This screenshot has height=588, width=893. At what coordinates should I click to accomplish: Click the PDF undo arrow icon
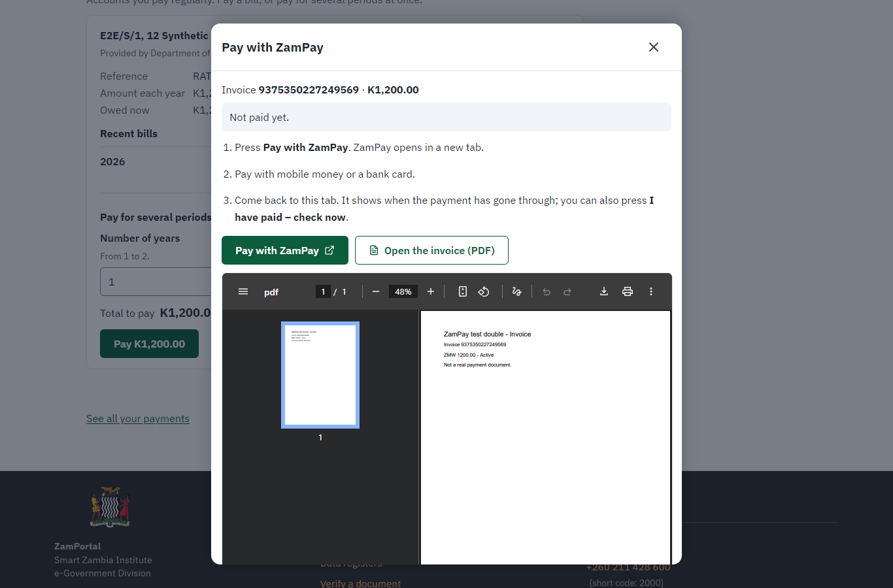pyautogui.click(x=547, y=291)
